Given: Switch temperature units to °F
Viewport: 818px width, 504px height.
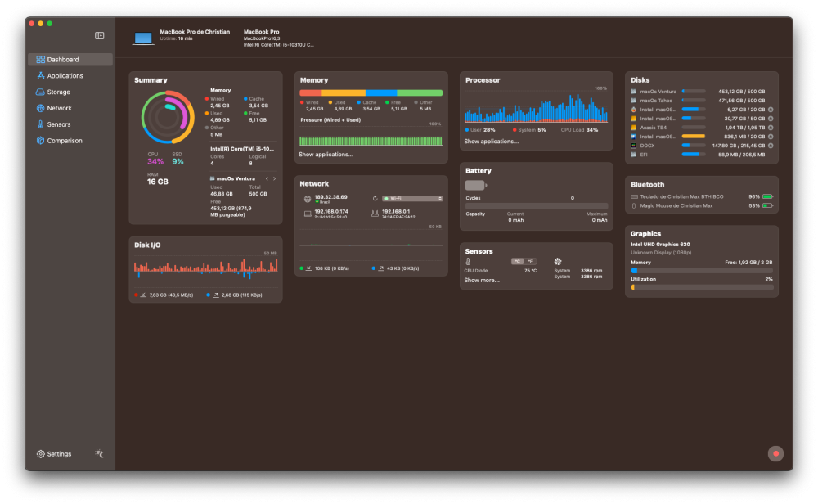Looking at the screenshot, I should (531, 261).
